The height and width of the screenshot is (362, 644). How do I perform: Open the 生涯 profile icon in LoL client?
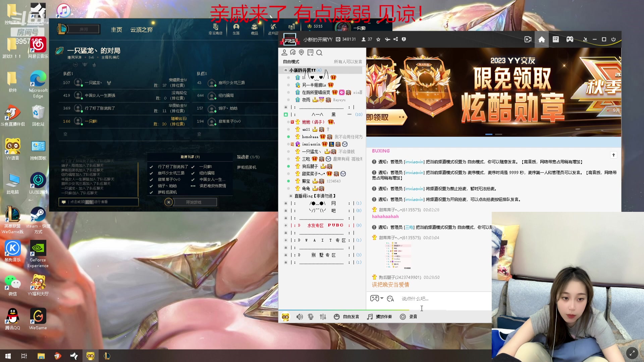click(236, 27)
